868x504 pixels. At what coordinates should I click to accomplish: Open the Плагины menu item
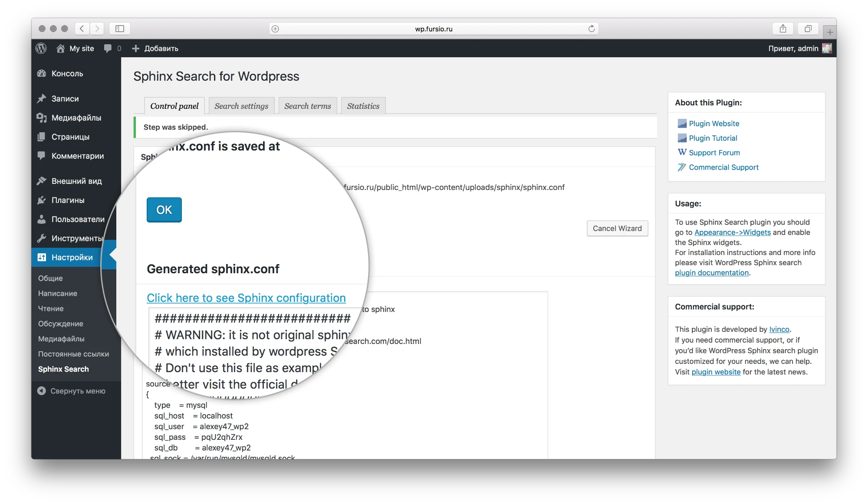click(68, 200)
